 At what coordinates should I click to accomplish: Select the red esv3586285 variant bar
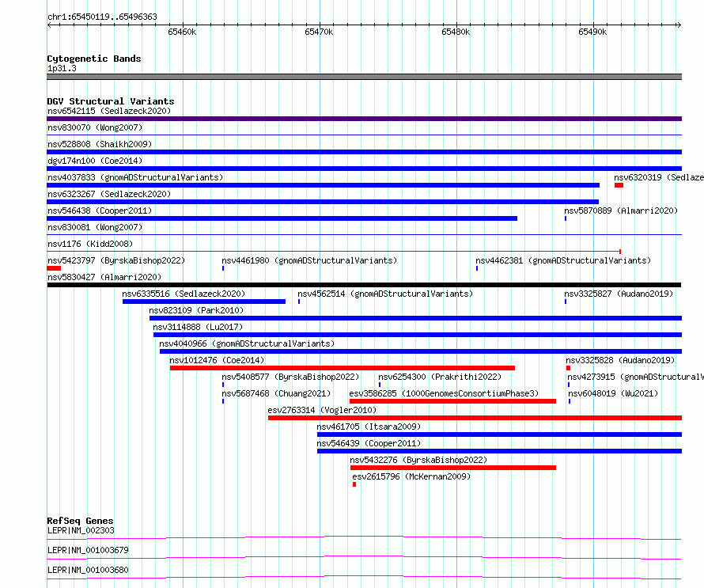tap(452, 401)
